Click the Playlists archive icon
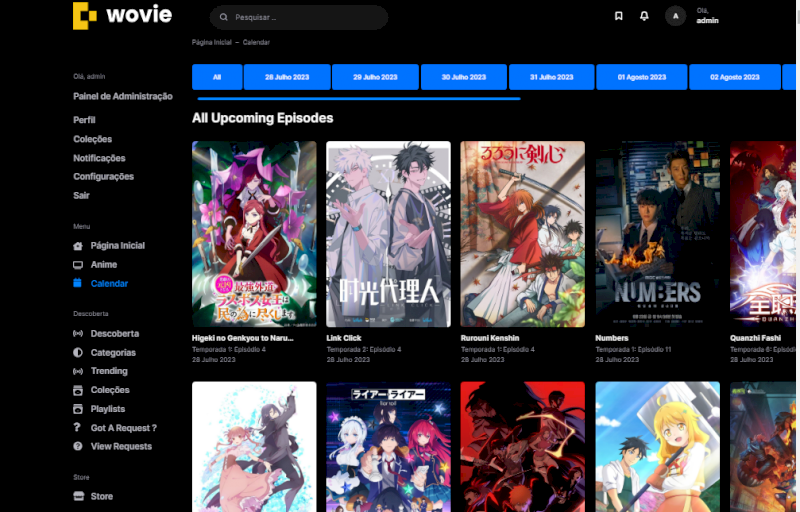 (78, 409)
